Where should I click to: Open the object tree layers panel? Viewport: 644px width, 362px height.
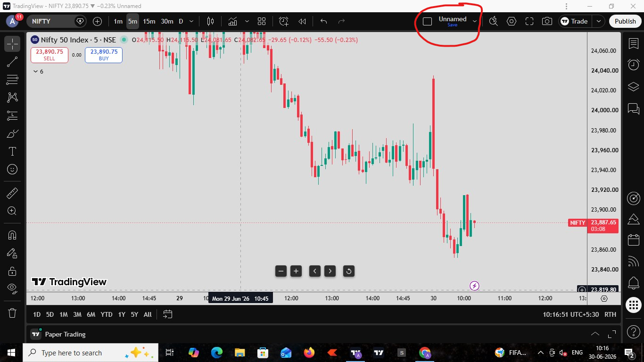[x=633, y=87]
